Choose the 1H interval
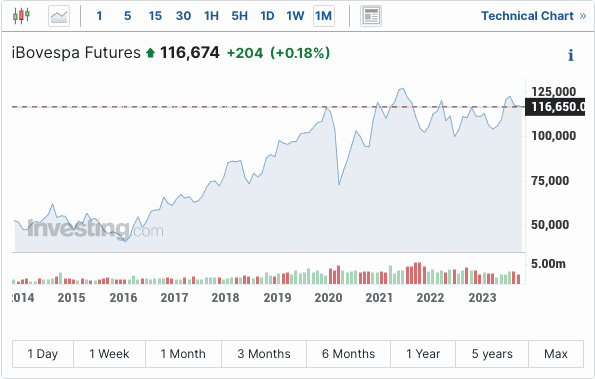The image size is (595, 379). pyautogui.click(x=211, y=16)
